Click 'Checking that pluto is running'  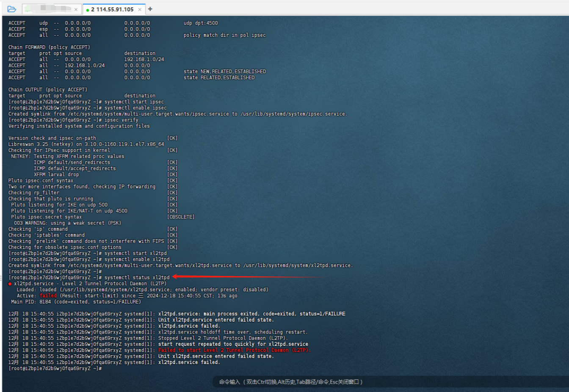coord(51,199)
